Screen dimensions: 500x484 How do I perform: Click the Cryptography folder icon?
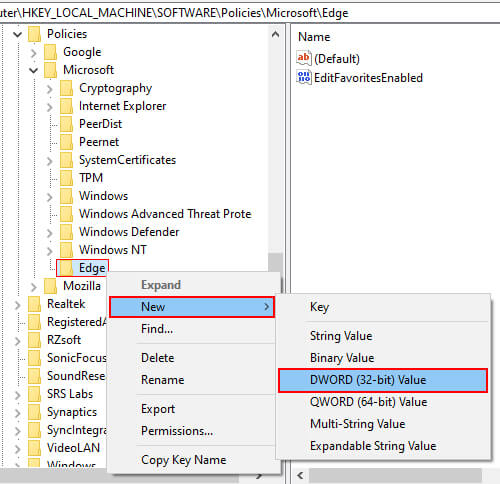(x=67, y=88)
